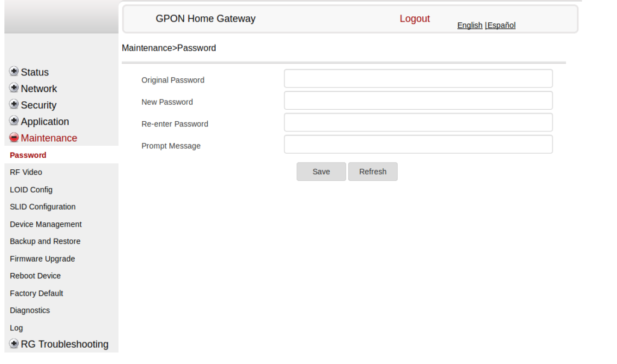Expand RG Troubleshooting using its icon
Image resolution: width=617 pixels, height=364 pixels.
point(13,344)
